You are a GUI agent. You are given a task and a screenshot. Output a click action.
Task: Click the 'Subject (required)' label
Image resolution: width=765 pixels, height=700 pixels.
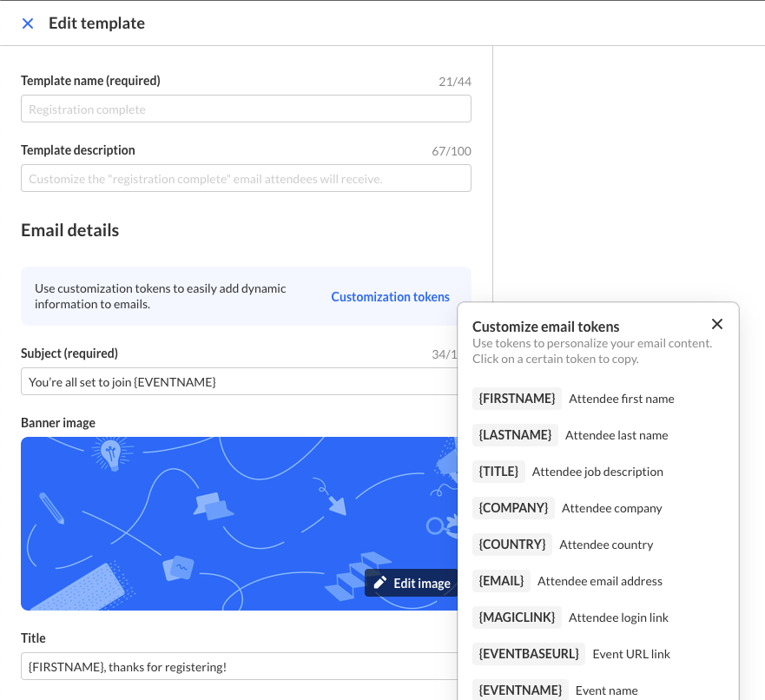tap(69, 353)
